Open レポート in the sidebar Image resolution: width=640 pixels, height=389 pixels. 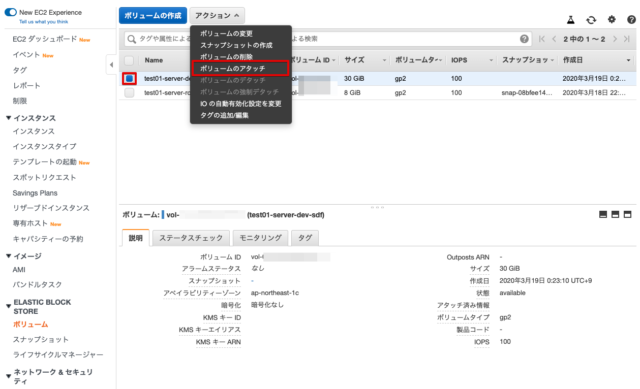coord(27,86)
